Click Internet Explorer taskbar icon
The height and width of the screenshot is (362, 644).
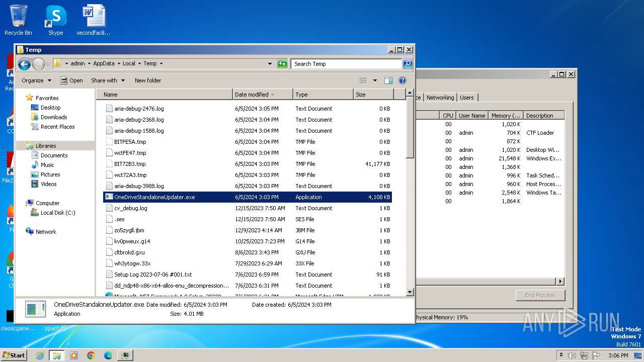click(40, 355)
